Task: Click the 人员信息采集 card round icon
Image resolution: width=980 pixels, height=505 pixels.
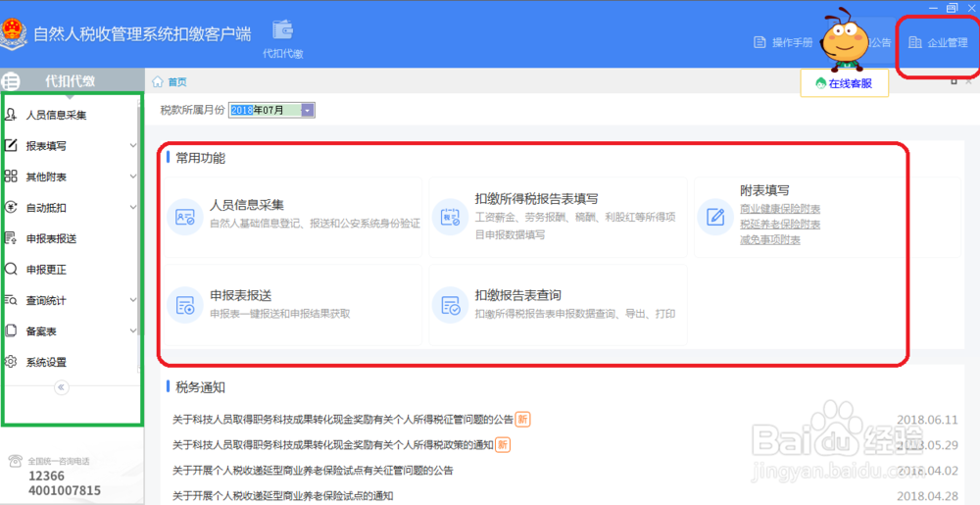Action: (x=185, y=217)
